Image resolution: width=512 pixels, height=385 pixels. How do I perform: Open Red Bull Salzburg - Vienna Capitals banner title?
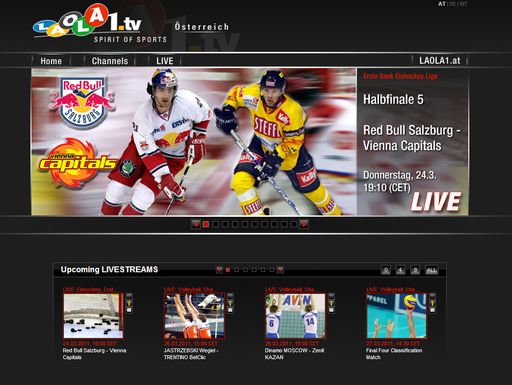411,138
